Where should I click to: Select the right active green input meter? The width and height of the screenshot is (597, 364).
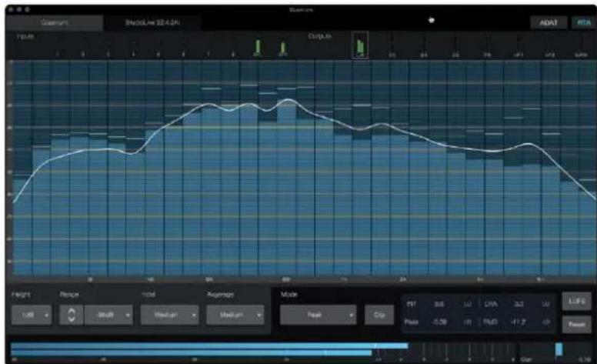[283, 48]
